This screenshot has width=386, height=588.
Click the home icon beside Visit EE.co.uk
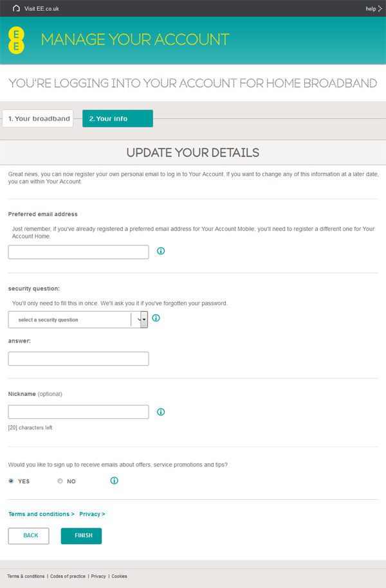pyautogui.click(x=16, y=8)
